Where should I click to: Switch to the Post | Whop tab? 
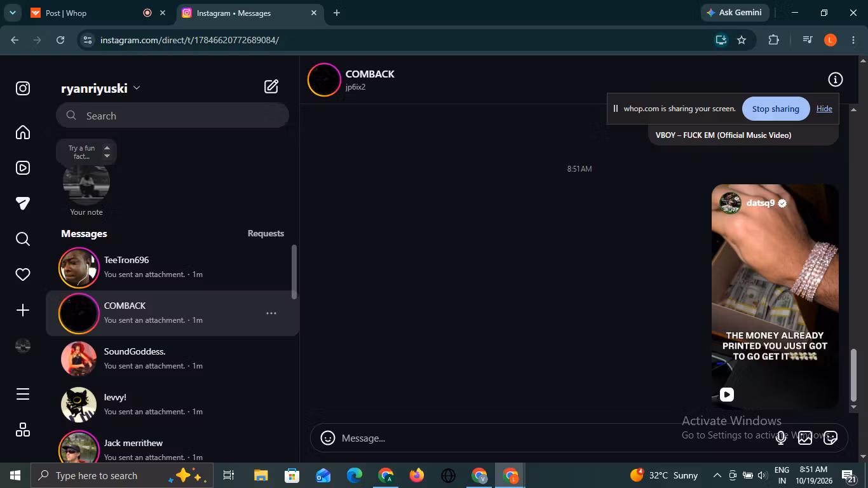(x=97, y=13)
